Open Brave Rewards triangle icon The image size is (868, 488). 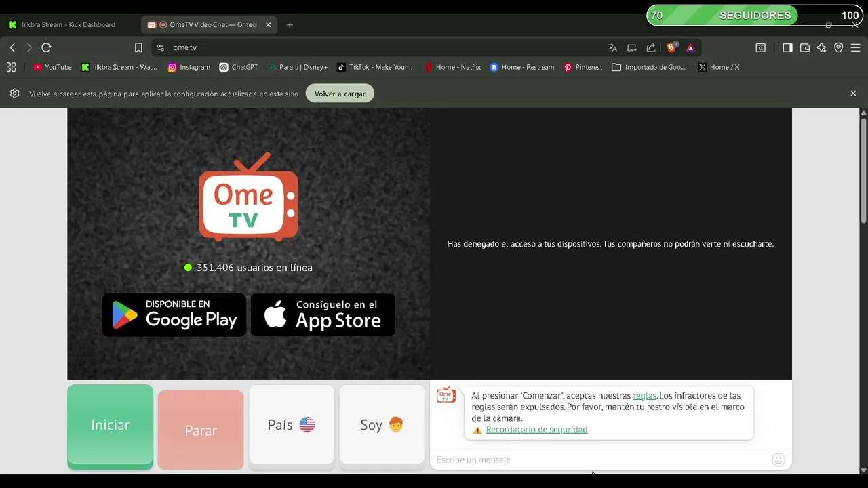(x=690, y=47)
